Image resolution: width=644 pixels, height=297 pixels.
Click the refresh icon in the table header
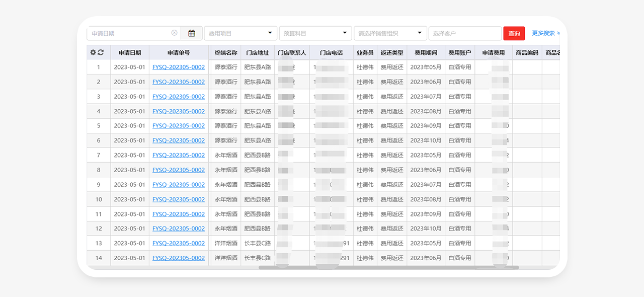[101, 52]
